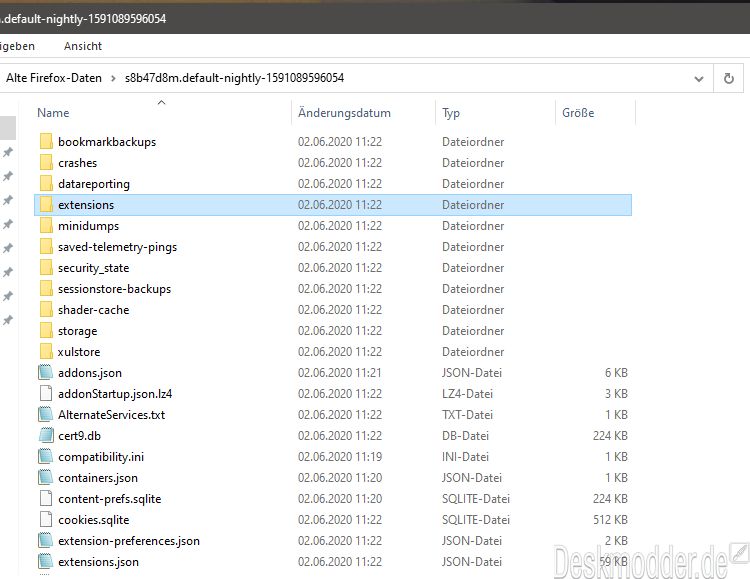Click the 02.06.2020 11:19 date cell
Viewport: 750px width, 579px height.
tap(340, 457)
